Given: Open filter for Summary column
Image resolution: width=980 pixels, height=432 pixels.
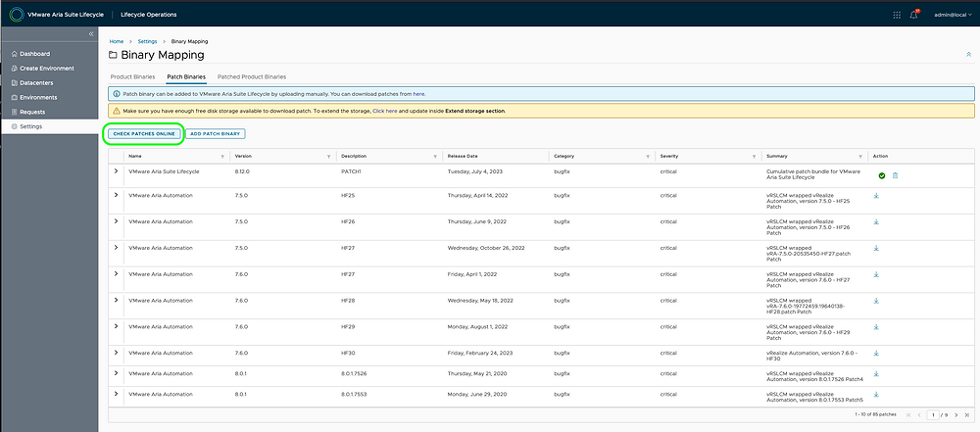Looking at the screenshot, I should [x=860, y=157].
